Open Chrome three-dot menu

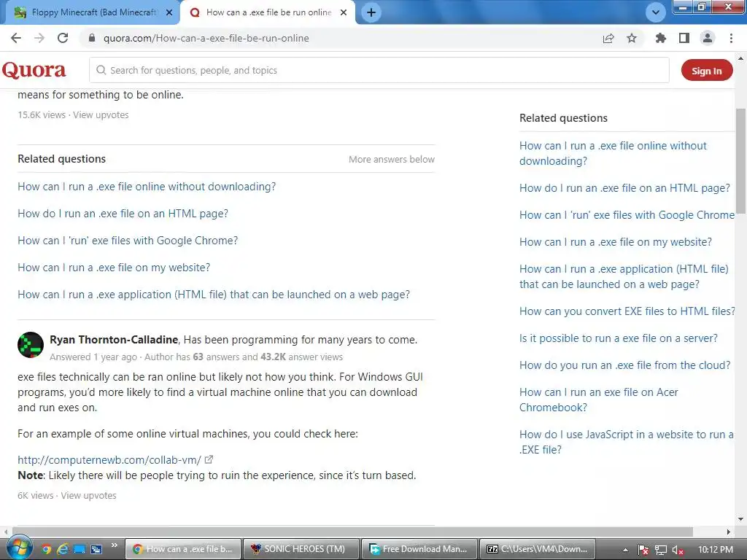click(x=731, y=38)
